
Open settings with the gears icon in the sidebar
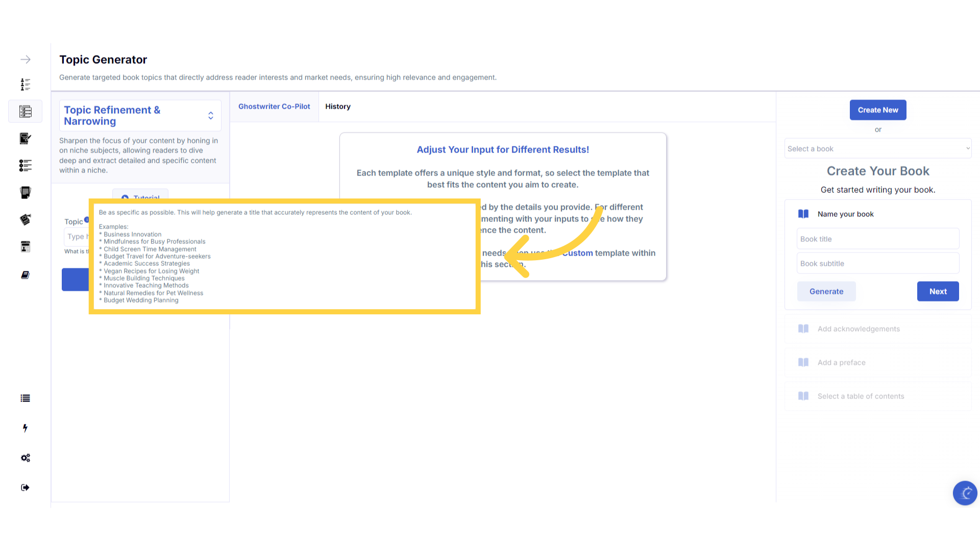tap(25, 458)
